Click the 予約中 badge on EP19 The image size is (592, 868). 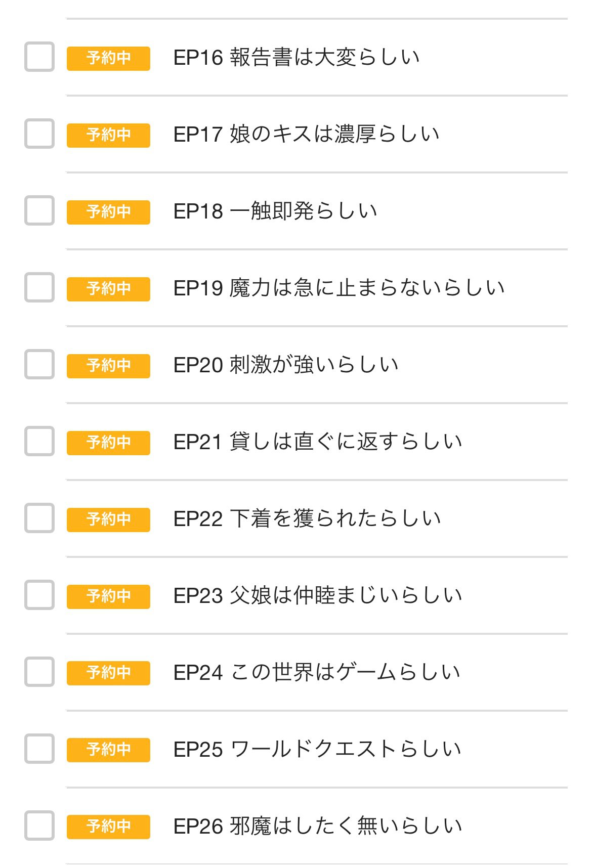(108, 289)
